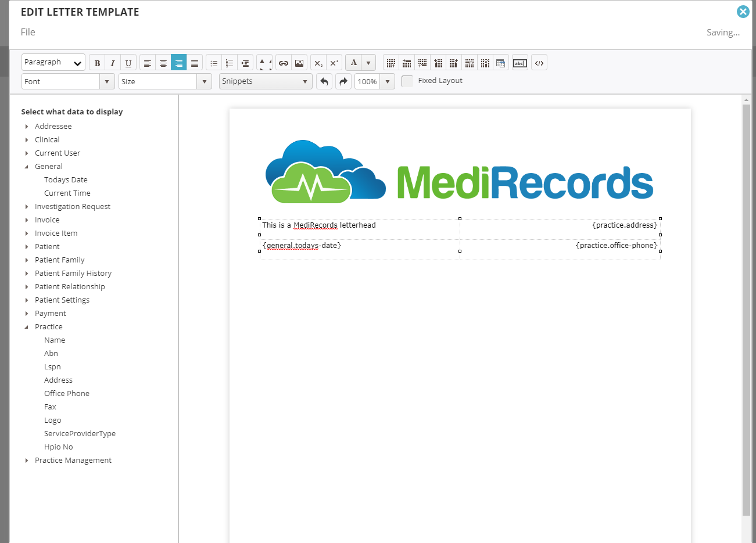
Task: Open the Snippets dropdown
Action: 266,81
